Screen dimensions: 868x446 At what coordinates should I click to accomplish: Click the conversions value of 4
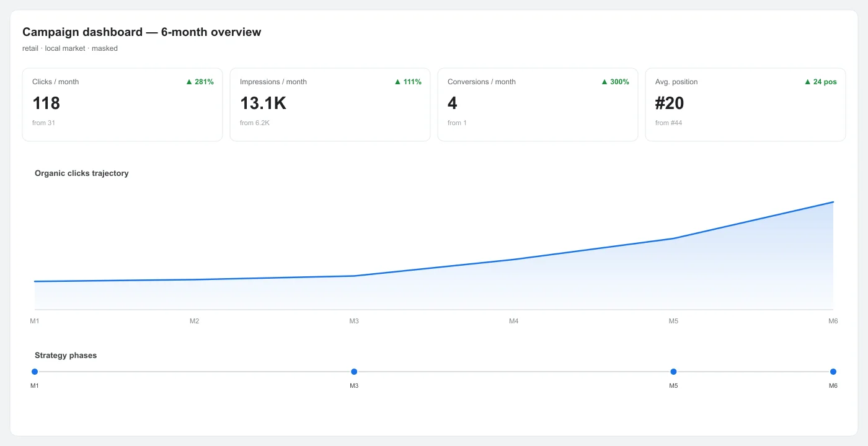pyautogui.click(x=453, y=103)
